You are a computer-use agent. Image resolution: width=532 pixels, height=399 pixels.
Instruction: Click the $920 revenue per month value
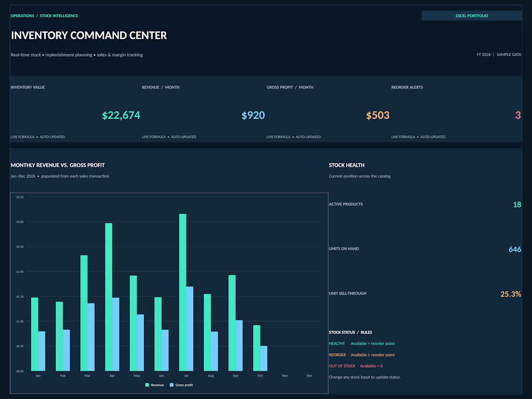tap(253, 116)
